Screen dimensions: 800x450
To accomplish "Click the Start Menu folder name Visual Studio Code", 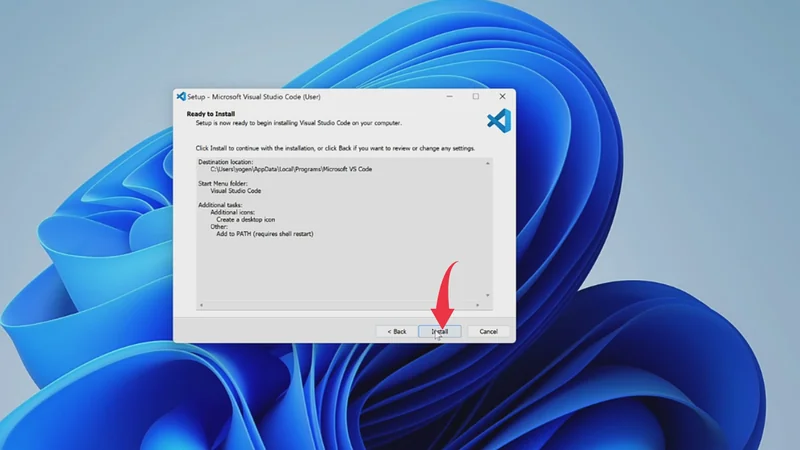I will coord(236,190).
